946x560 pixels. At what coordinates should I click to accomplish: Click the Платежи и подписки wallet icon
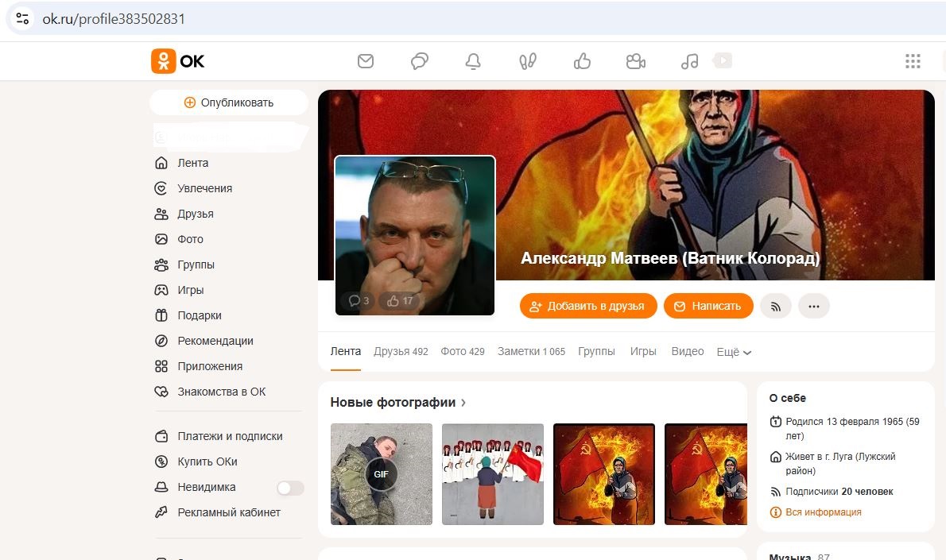tap(161, 436)
